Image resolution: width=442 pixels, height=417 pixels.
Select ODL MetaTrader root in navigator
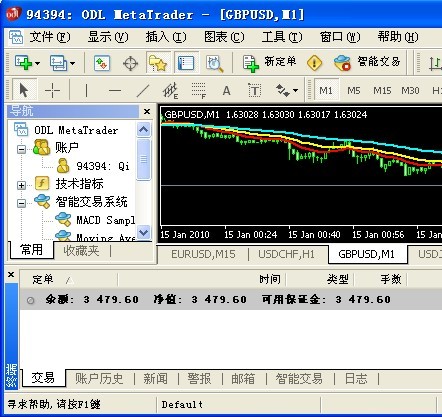tap(76, 130)
